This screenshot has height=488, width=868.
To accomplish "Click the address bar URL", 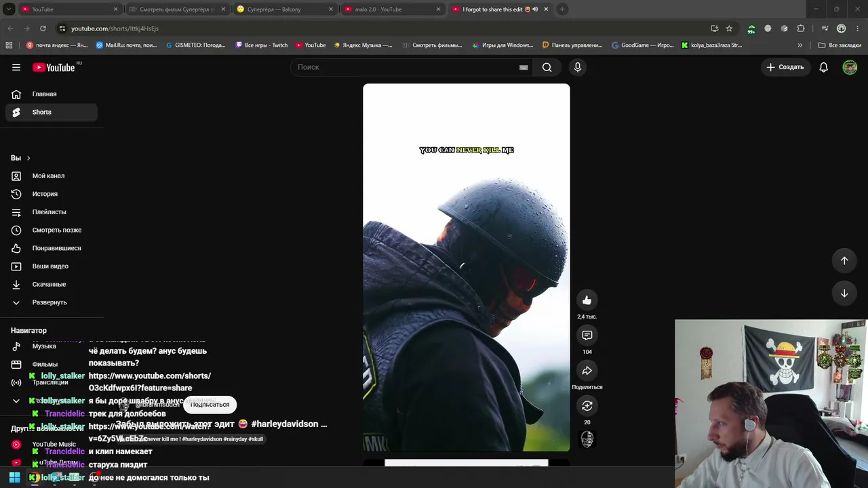I will pos(115,28).
